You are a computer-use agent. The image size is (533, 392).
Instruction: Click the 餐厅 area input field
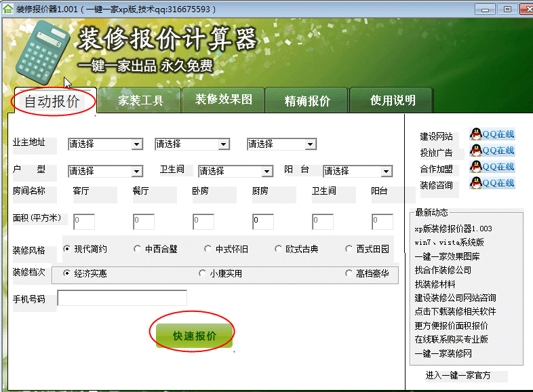point(144,222)
